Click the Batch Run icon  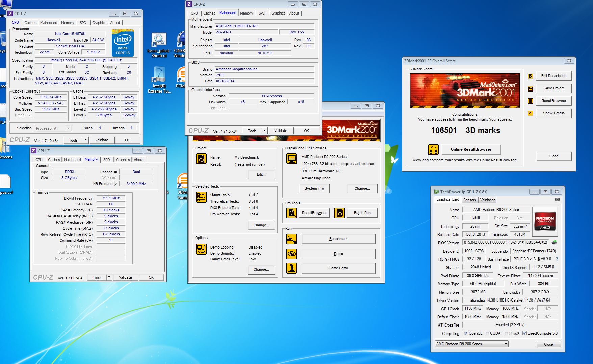pos(339,213)
